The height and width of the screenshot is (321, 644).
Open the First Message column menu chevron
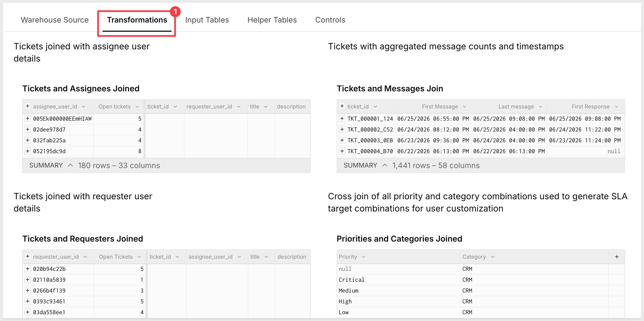tap(465, 107)
